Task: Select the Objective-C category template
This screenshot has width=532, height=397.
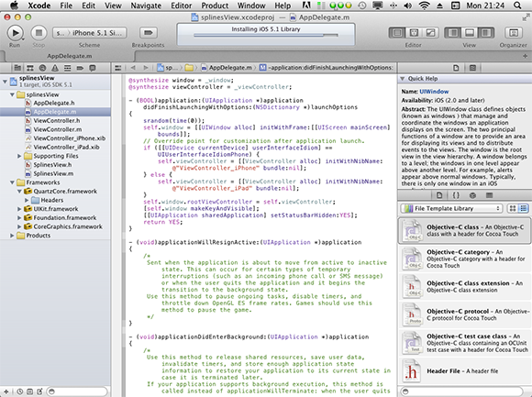Action: tap(464, 259)
